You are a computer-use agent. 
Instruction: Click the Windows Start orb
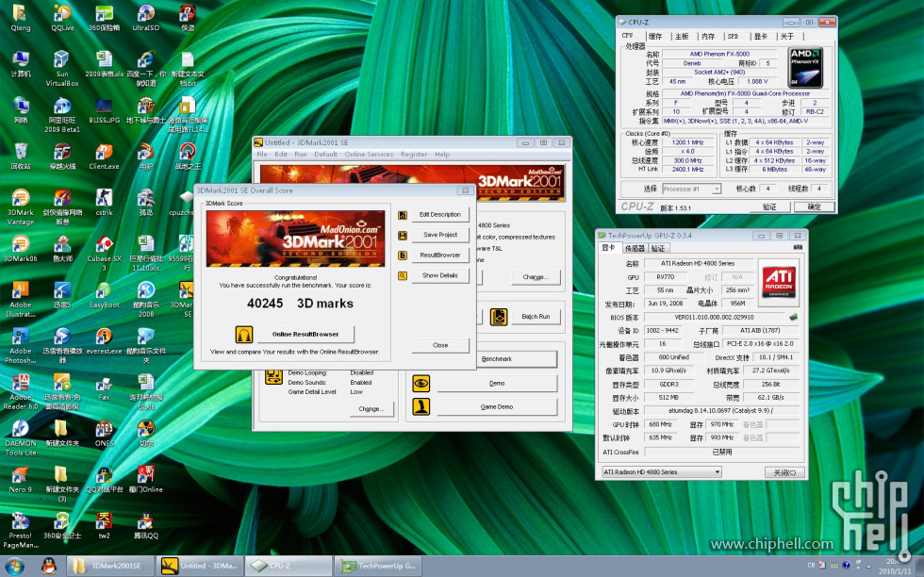(15, 567)
